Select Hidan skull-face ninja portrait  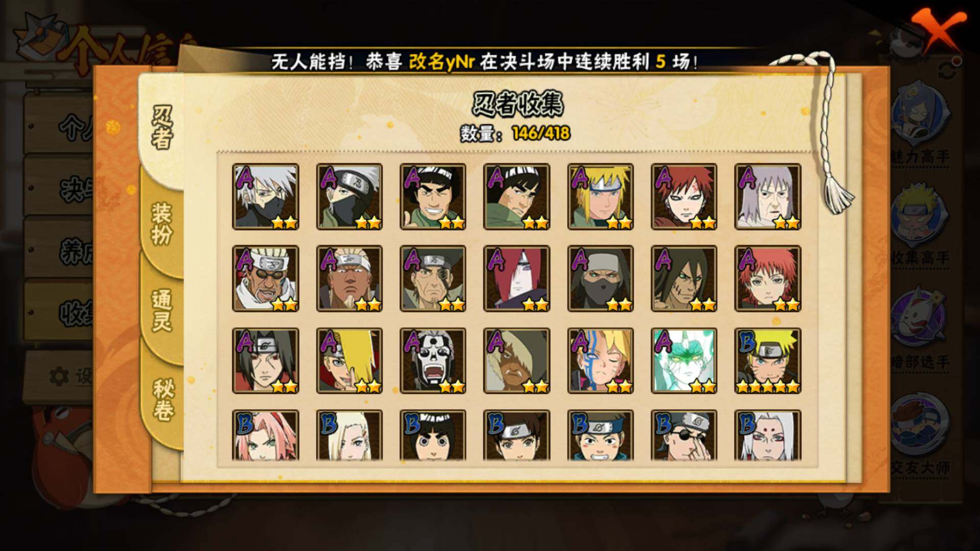click(433, 361)
